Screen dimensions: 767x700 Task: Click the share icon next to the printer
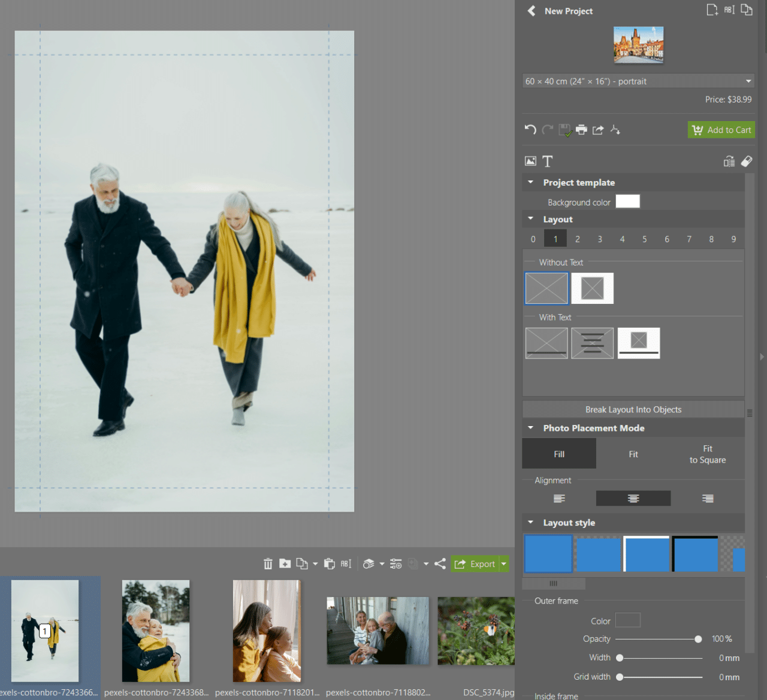tap(598, 129)
